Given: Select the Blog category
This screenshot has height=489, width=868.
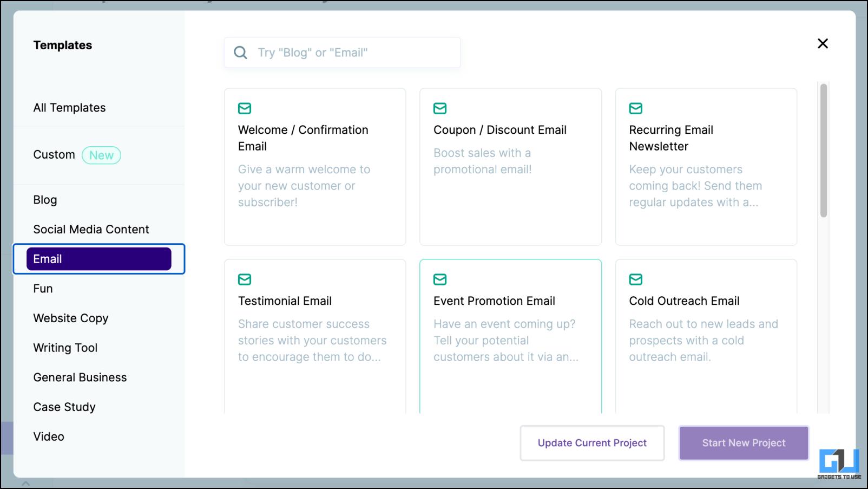Looking at the screenshot, I should (45, 200).
